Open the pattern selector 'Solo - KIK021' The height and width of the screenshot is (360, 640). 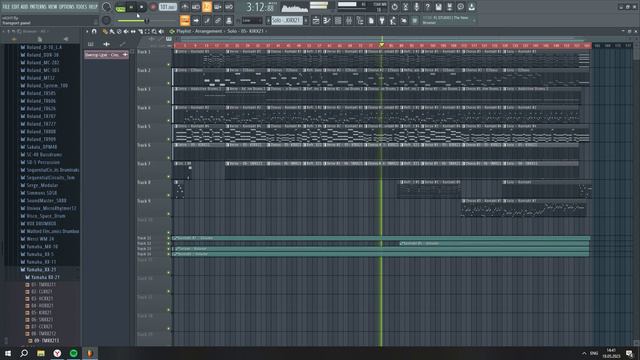(x=287, y=20)
